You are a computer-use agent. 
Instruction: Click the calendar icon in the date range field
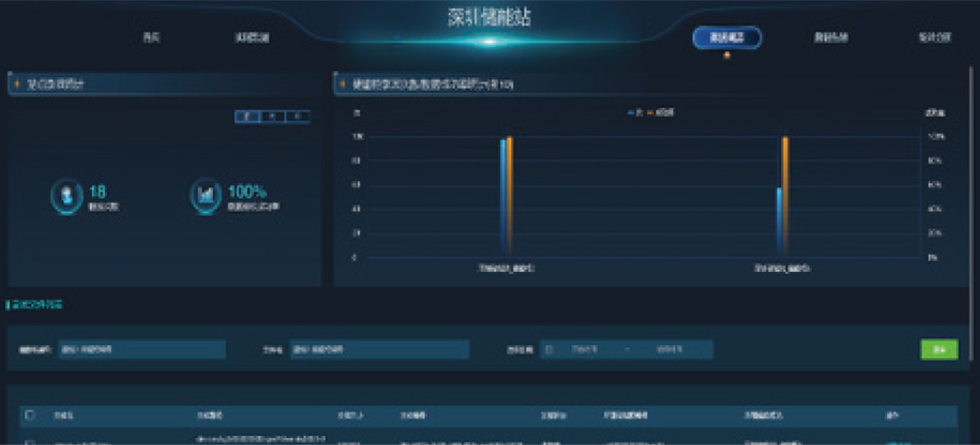549,349
